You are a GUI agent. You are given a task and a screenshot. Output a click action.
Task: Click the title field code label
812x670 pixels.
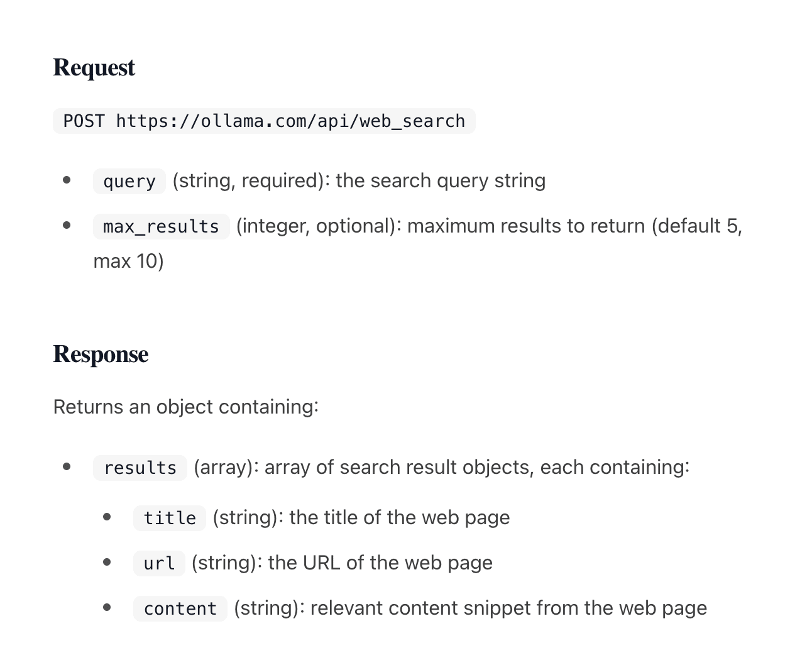pyautogui.click(x=170, y=518)
